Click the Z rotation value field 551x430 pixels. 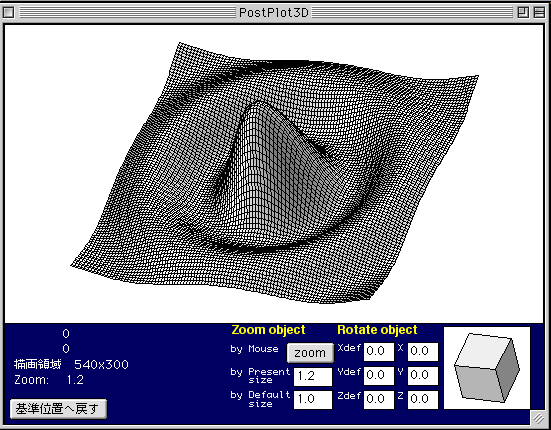point(423,399)
